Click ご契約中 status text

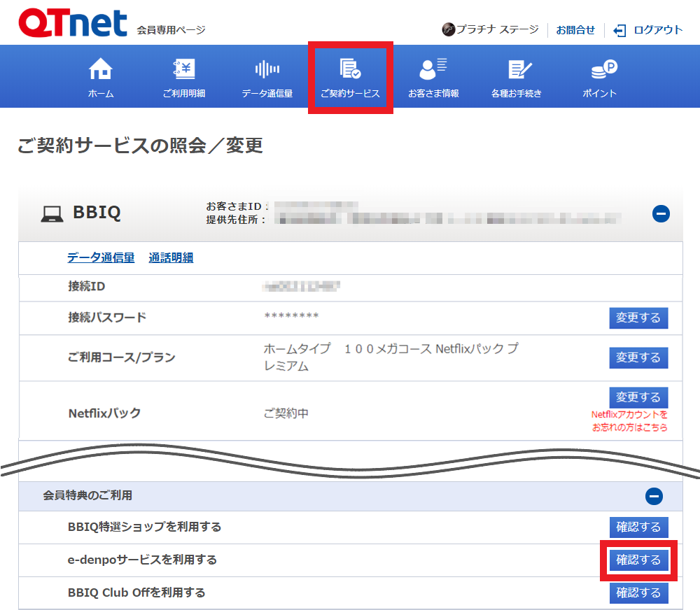[286, 413]
